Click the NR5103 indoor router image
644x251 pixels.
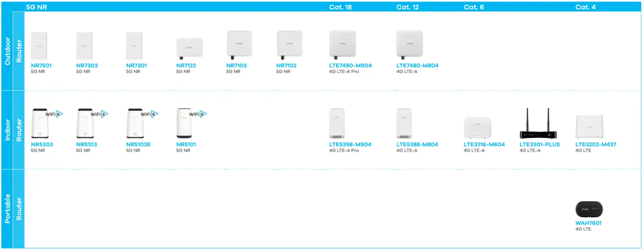(x=85, y=123)
